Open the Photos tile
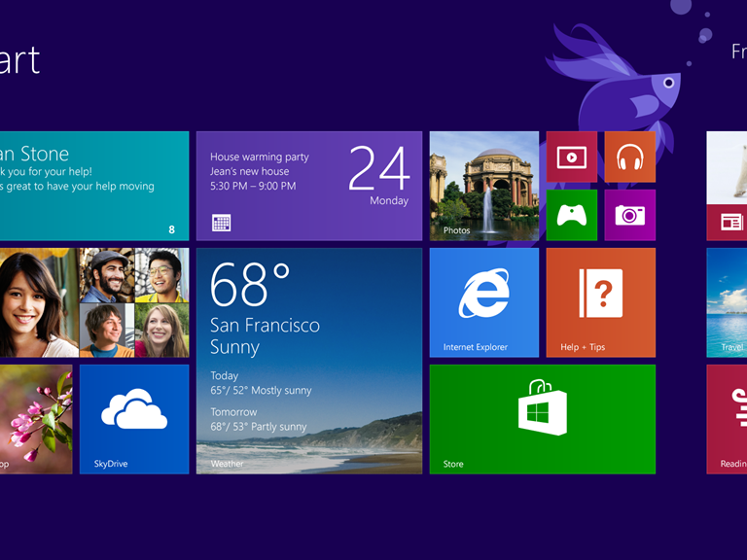The height and width of the screenshot is (560, 747). [484, 186]
